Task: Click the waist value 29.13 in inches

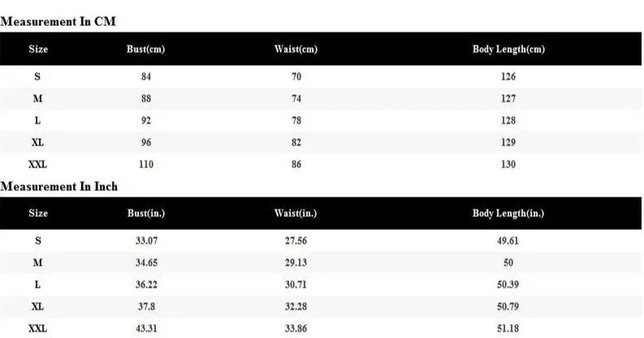Action: [x=296, y=263]
